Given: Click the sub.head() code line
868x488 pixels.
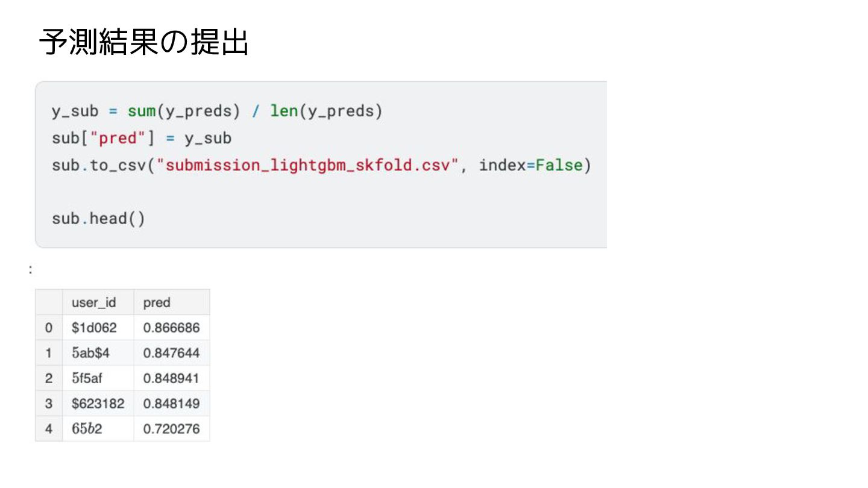Looking at the screenshot, I should tap(98, 218).
